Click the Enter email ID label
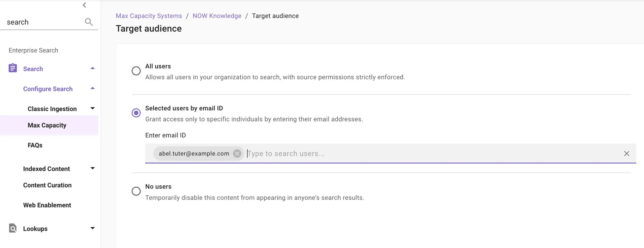 pos(165,135)
